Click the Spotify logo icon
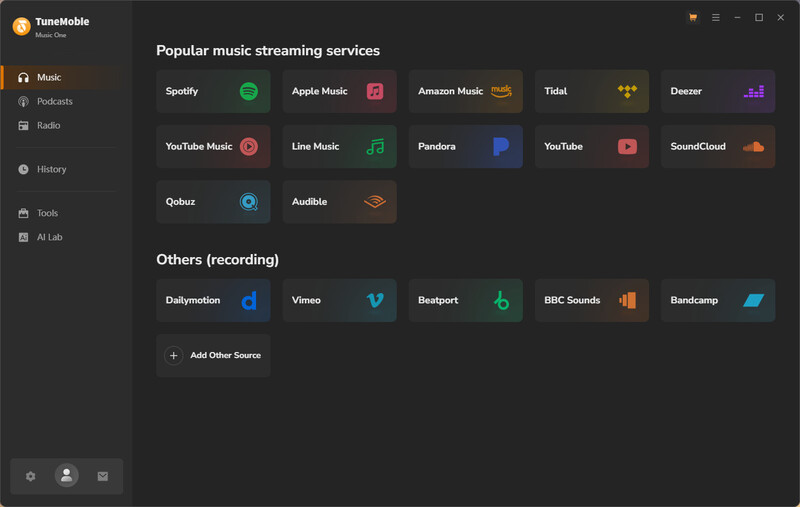 point(249,91)
